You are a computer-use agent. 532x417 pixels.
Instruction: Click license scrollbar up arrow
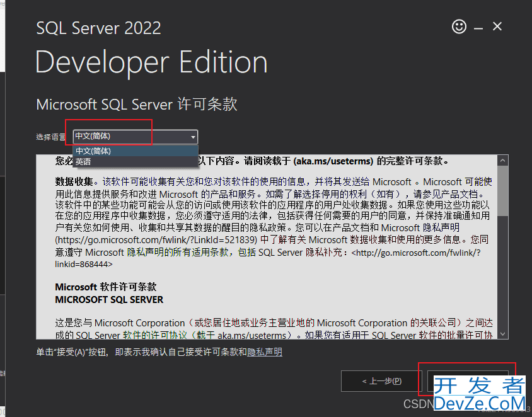503,160
